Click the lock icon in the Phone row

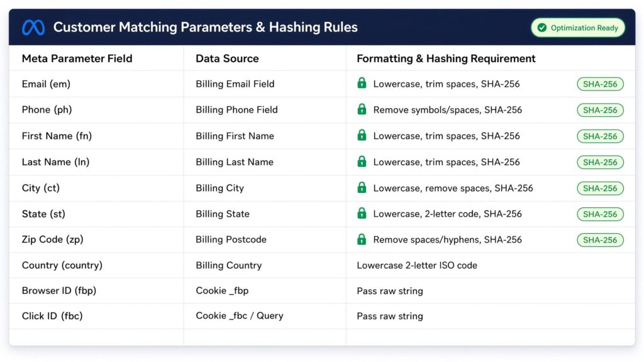362,109
